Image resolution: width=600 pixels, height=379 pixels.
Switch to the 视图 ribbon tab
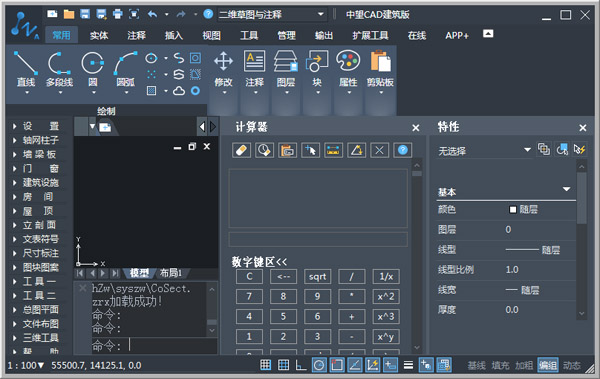click(x=211, y=36)
